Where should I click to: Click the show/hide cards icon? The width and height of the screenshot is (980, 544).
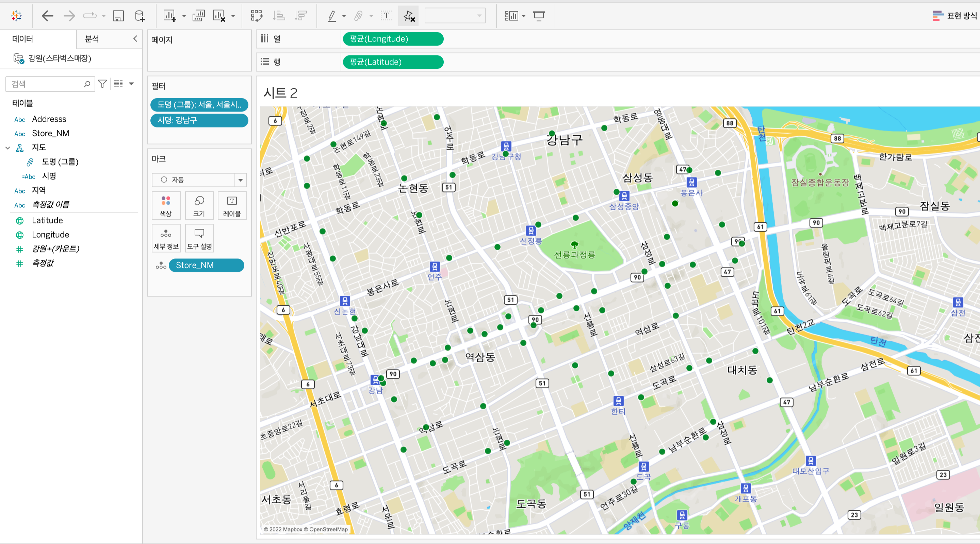511,16
